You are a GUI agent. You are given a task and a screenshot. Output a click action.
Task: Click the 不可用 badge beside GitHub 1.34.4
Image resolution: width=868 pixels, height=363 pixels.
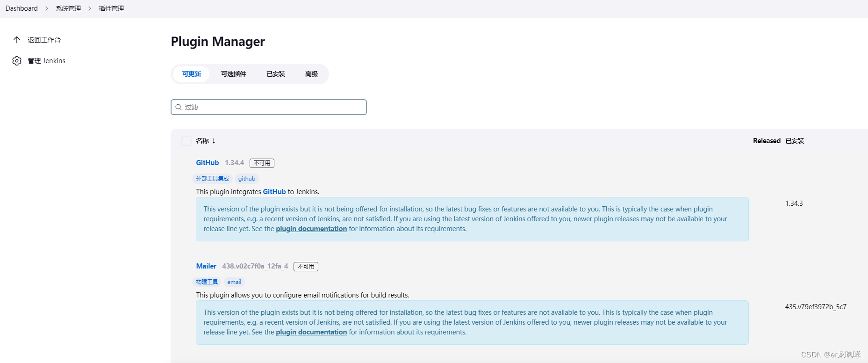262,163
